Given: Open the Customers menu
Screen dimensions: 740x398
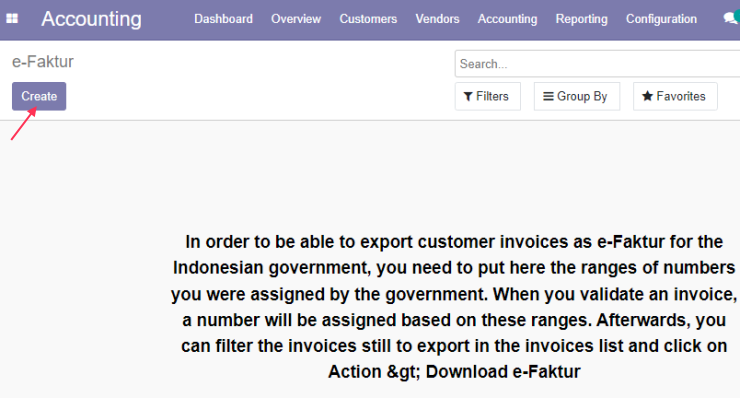Looking at the screenshot, I should pyautogui.click(x=368, y=19).
